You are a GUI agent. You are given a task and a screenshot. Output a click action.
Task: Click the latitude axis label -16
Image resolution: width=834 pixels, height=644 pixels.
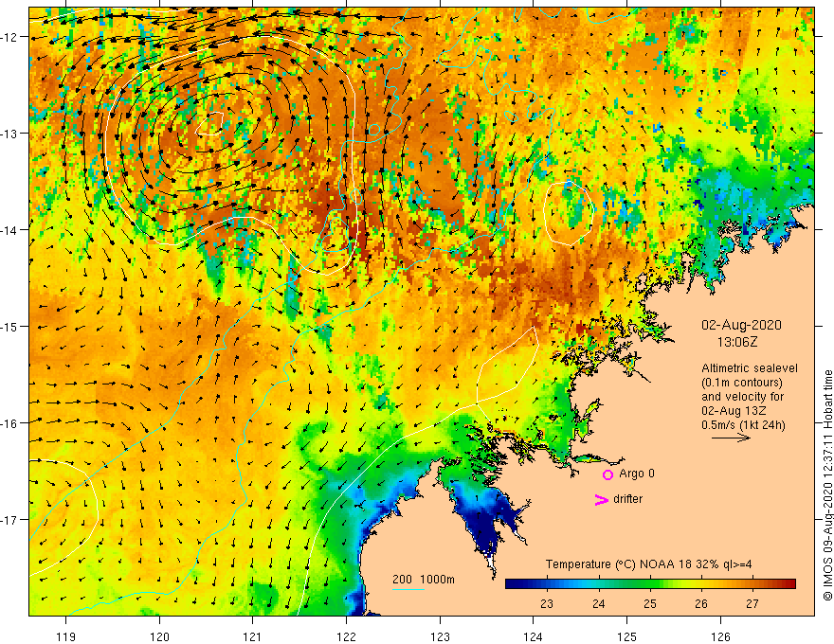[9, 423]
